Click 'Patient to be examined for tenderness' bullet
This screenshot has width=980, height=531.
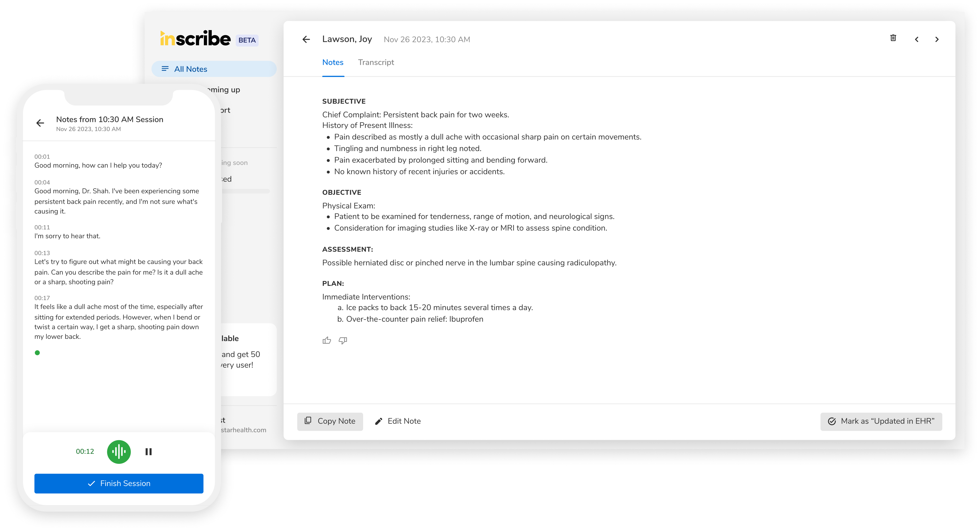[474, 216]
